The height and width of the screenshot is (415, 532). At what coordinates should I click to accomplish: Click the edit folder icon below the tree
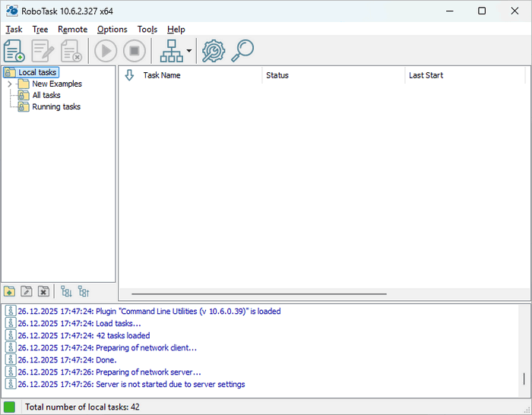(27, 291)
